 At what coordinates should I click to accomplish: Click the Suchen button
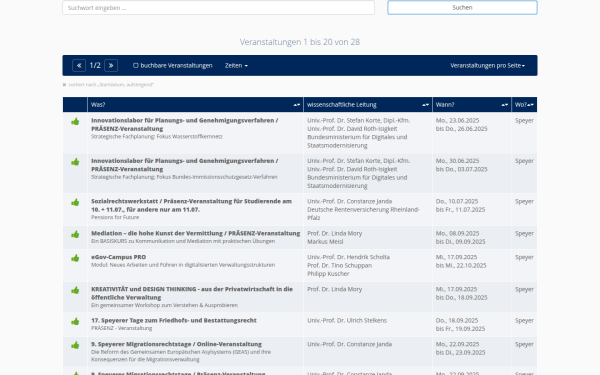(462, 8)
